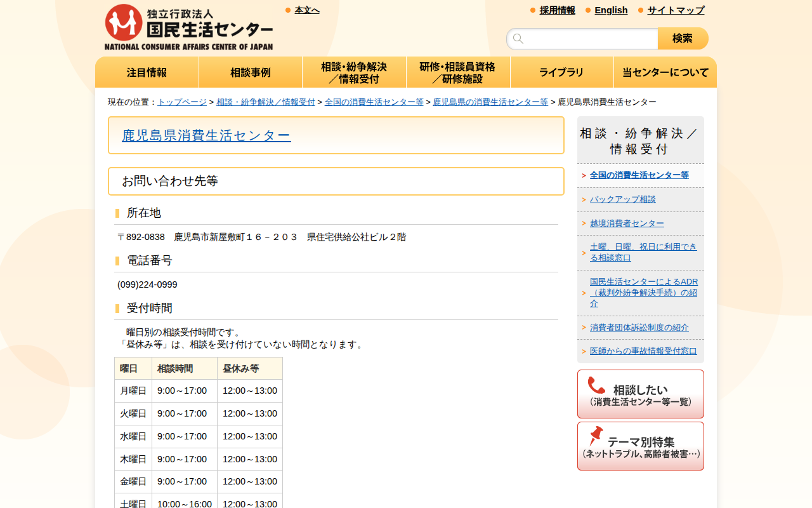
Task: Open the 注目情報 navigation tab
Action: click(x=147, y=72)
